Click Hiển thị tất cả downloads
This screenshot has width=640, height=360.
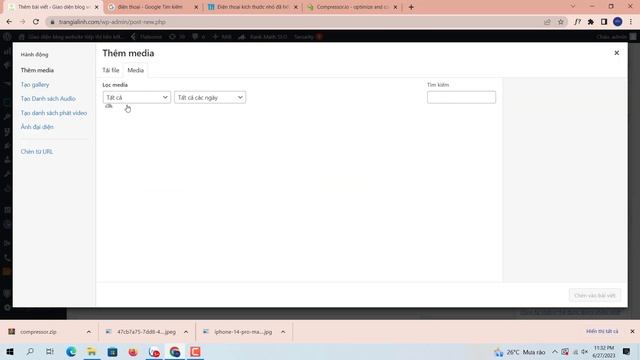pos(602,331)
